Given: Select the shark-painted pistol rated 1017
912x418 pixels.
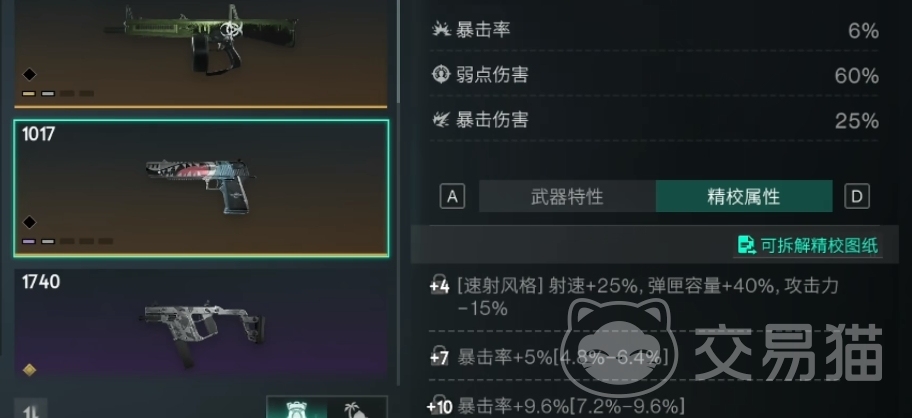Looking at the screenshot, I should tap(201, 188).
